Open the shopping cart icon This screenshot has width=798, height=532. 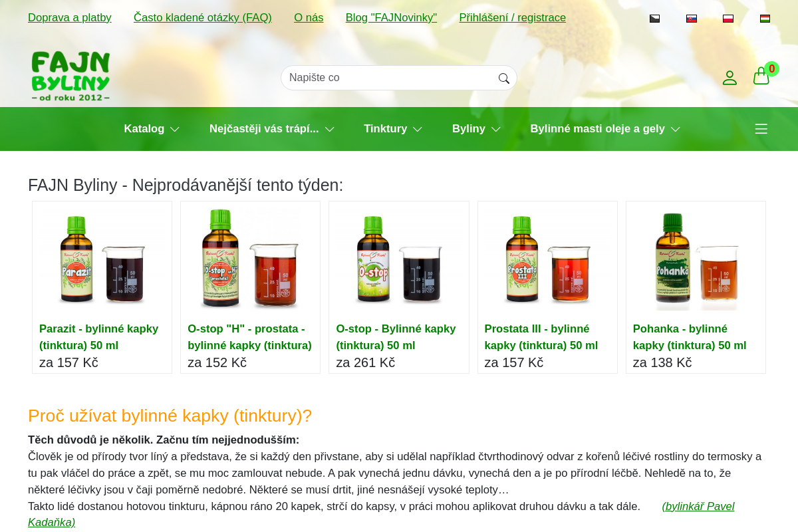(x=761, y=76)
